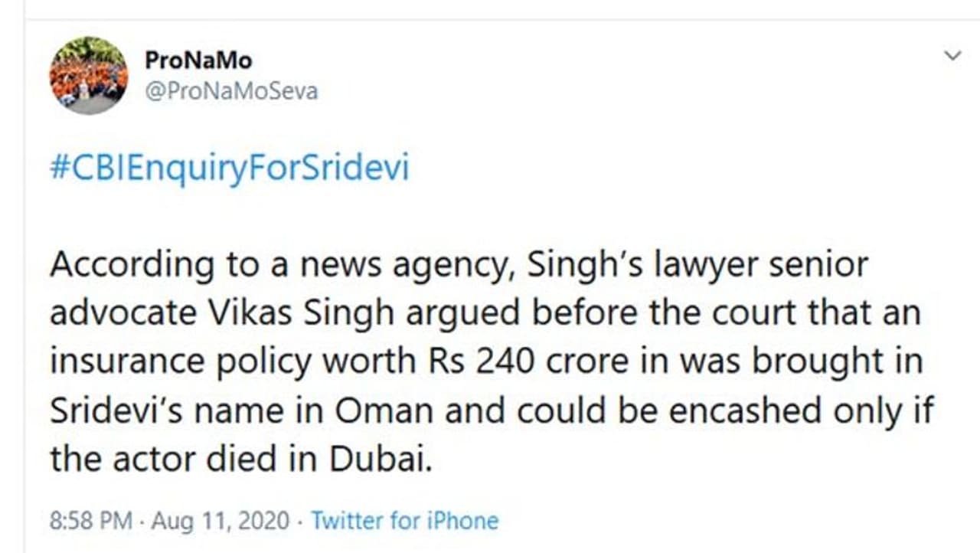Open the #CBIEnquiryForSridevi hashtag
The width and height of the screenshot is (980, 553).
click(230, 169)
